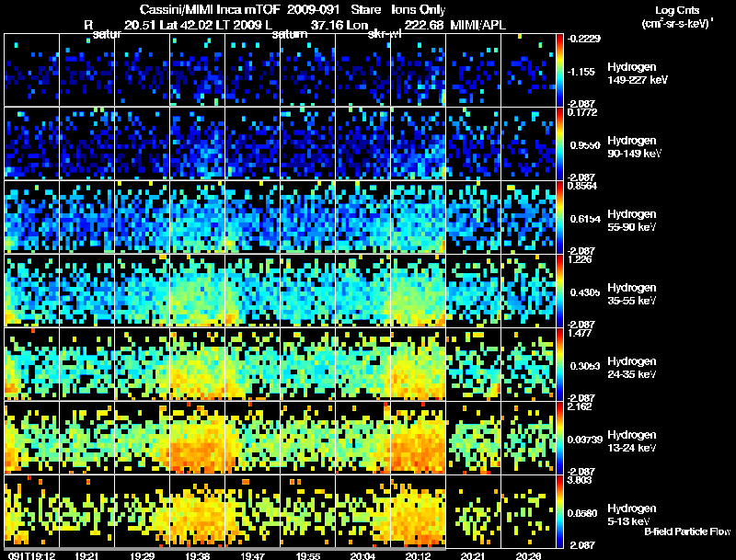Click the 19:29 time axis label
736x560 pixels.
[x=143, y=555]
